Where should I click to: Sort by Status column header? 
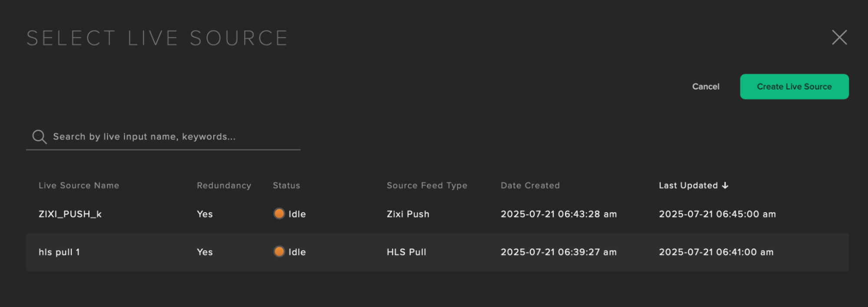(x=286, y=185)
